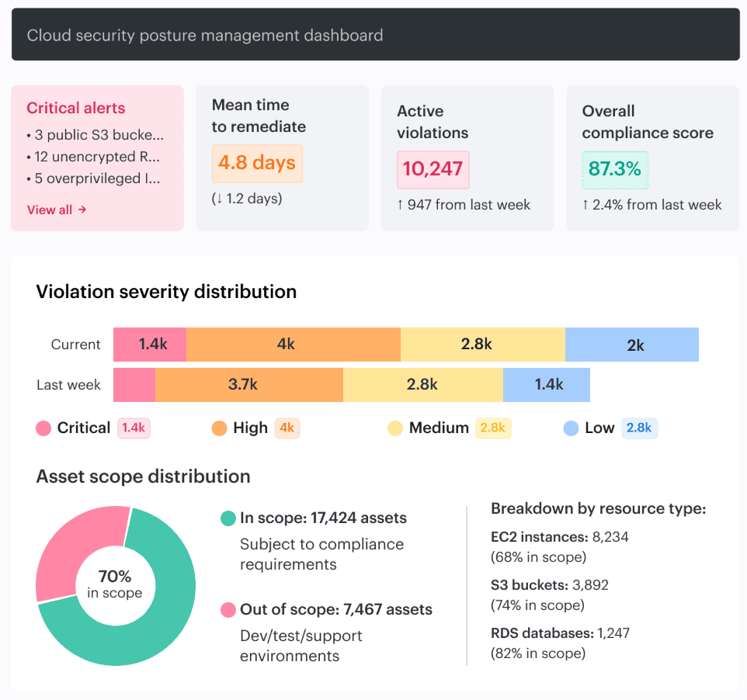Click the 70% center of the donut chart
747x700 pixels.
115,584
